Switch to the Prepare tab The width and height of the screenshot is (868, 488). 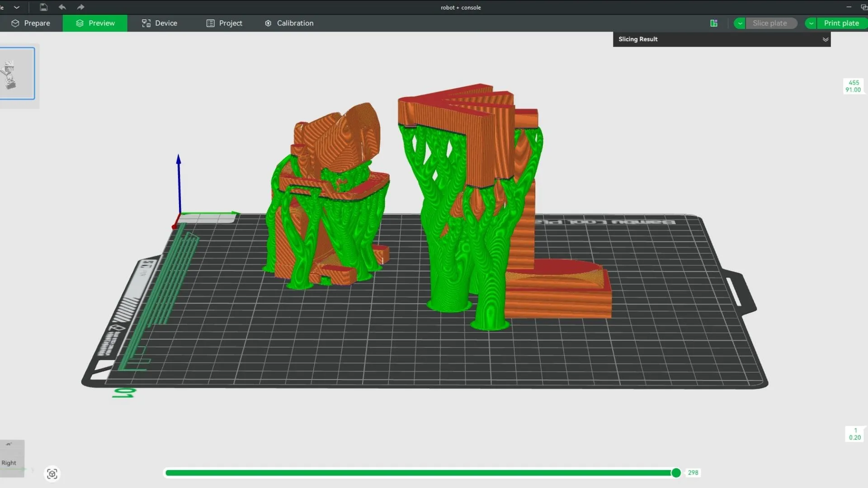31,23
